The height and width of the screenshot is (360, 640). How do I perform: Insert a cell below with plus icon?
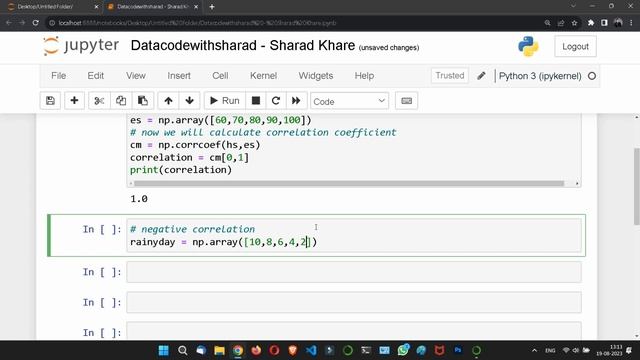(x=74, y=101)
